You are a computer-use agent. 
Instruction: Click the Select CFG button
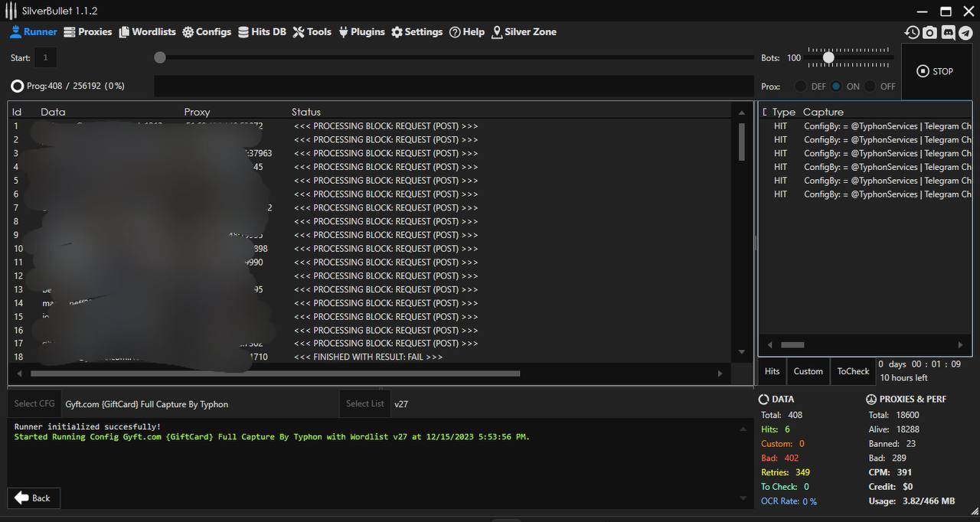click(34, 404)
